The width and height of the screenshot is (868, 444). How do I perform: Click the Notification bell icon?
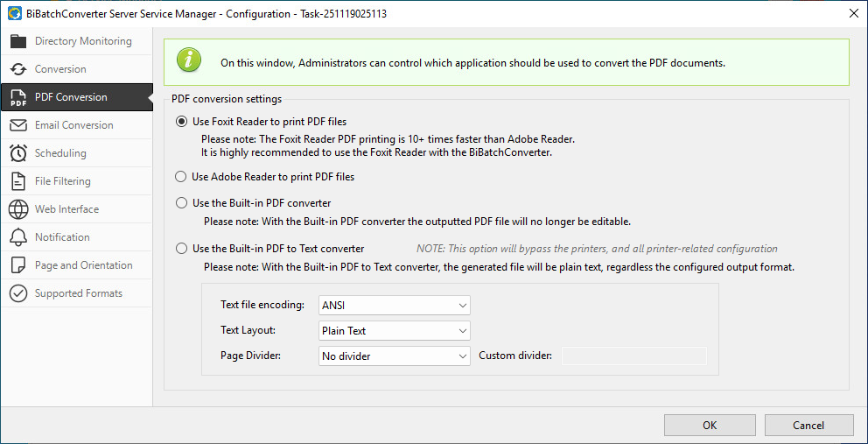click(18, 237)
